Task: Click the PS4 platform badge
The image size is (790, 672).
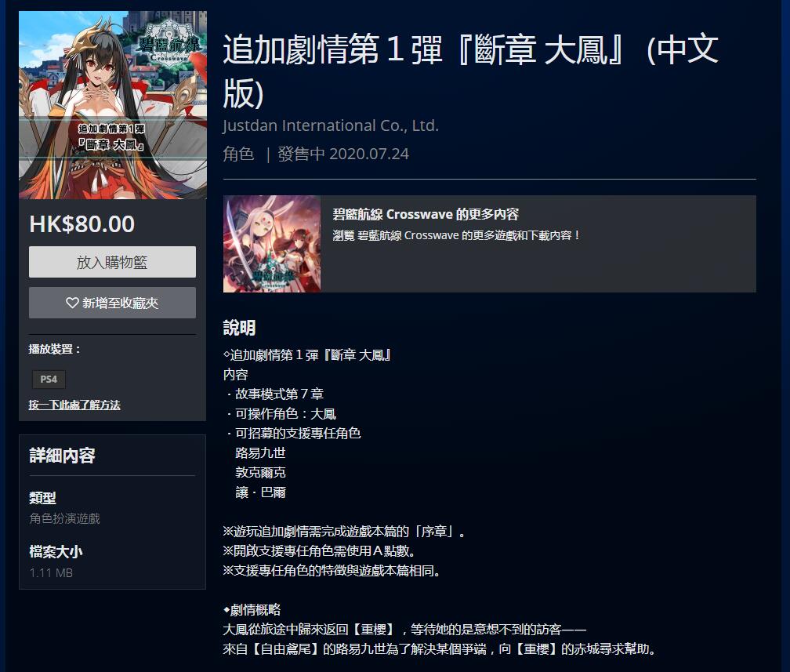Action: pos(49,379)
